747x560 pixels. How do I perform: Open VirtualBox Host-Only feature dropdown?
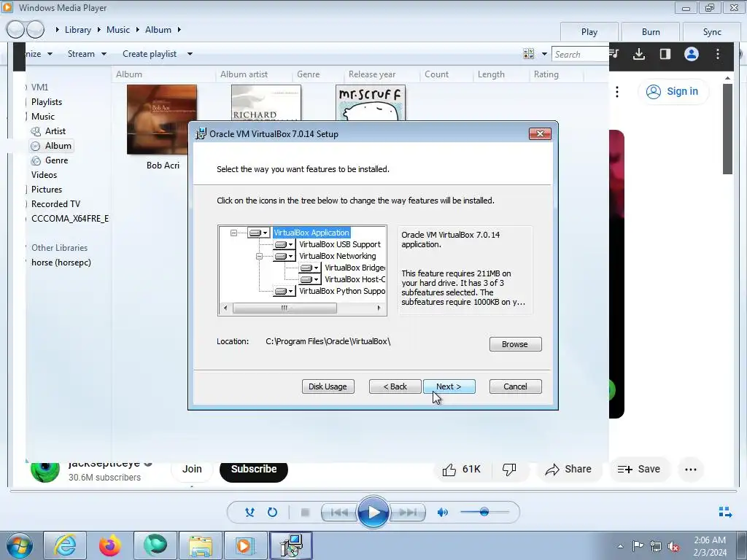309,279
